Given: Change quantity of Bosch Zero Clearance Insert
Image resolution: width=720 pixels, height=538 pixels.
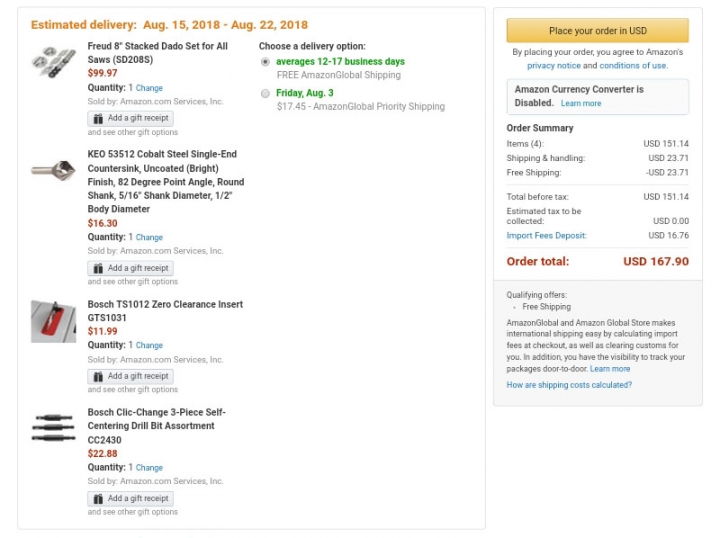Looking at the screenshot, I should (x=149, y=346).
